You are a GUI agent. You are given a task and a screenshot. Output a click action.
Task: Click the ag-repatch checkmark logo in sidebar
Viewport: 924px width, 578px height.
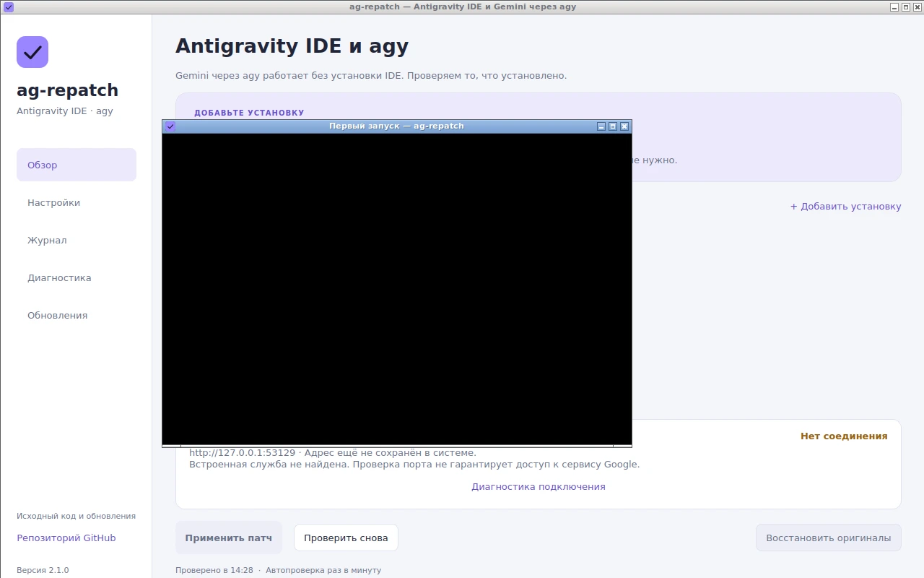pos(32,52)
